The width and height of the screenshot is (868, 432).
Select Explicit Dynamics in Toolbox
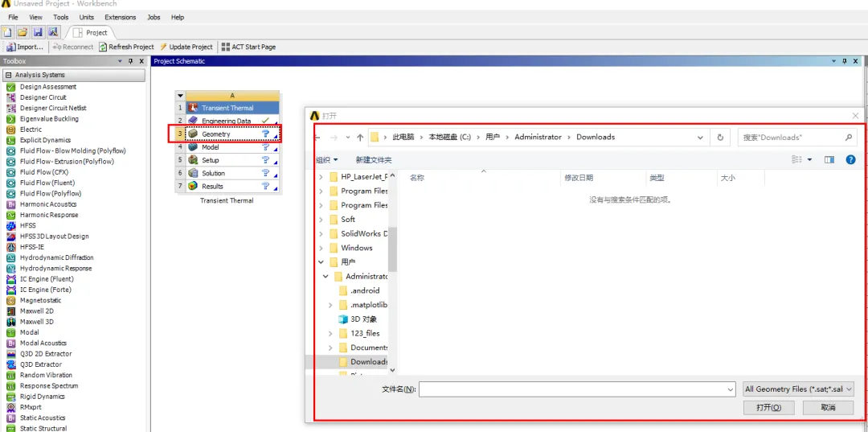(x=45, y=140)
